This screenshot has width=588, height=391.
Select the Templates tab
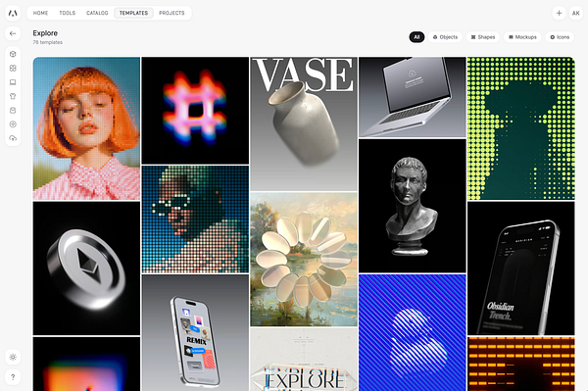133,13
